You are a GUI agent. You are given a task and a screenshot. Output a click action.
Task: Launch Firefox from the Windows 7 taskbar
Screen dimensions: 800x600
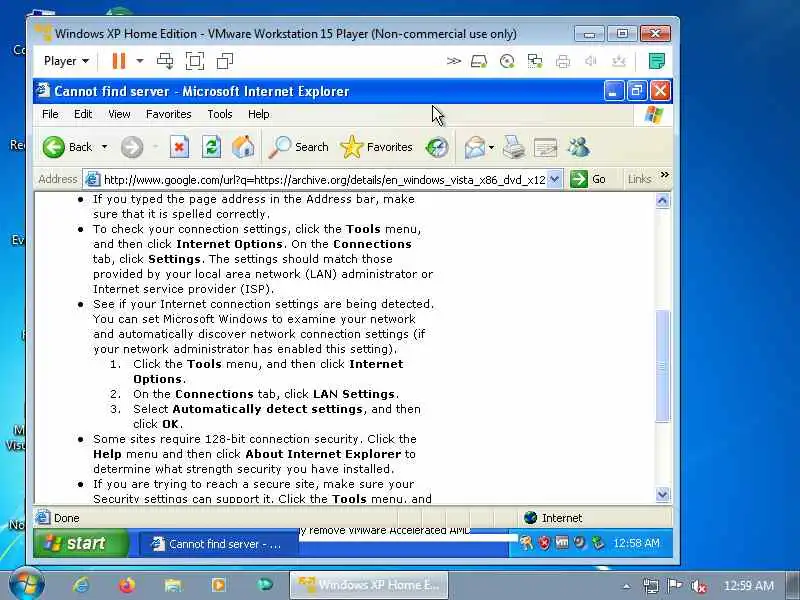coord(127,585)
